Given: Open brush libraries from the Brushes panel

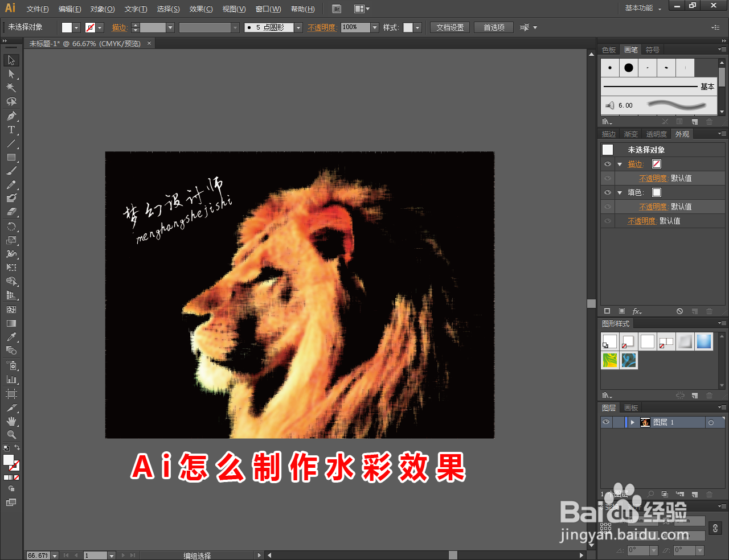Looking at the screenshot, I should point(605,121).
